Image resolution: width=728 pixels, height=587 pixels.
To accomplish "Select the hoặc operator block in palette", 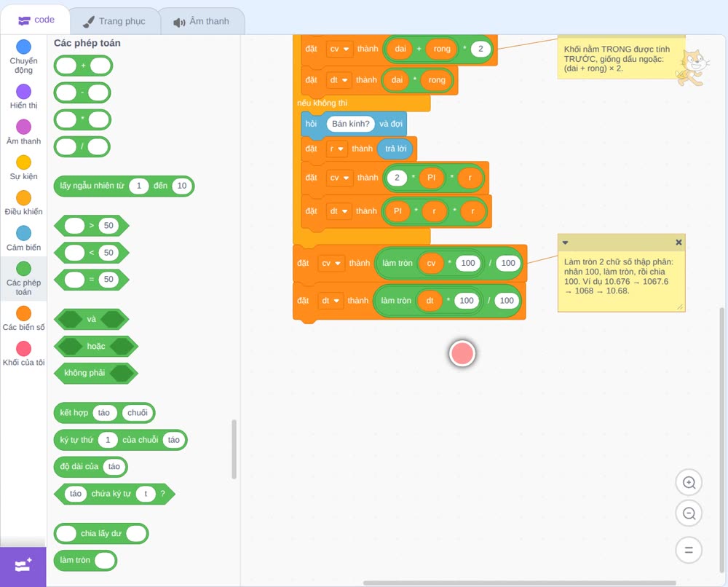I will (x=95, y=346).
